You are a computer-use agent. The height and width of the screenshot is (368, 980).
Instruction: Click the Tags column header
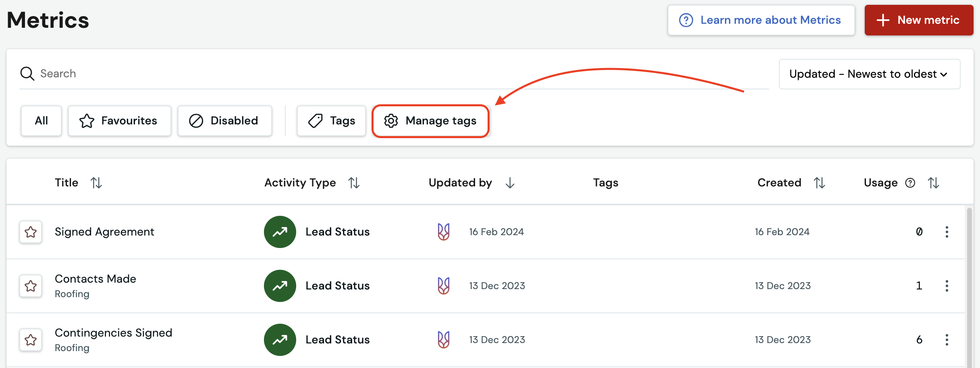(606, 183)
